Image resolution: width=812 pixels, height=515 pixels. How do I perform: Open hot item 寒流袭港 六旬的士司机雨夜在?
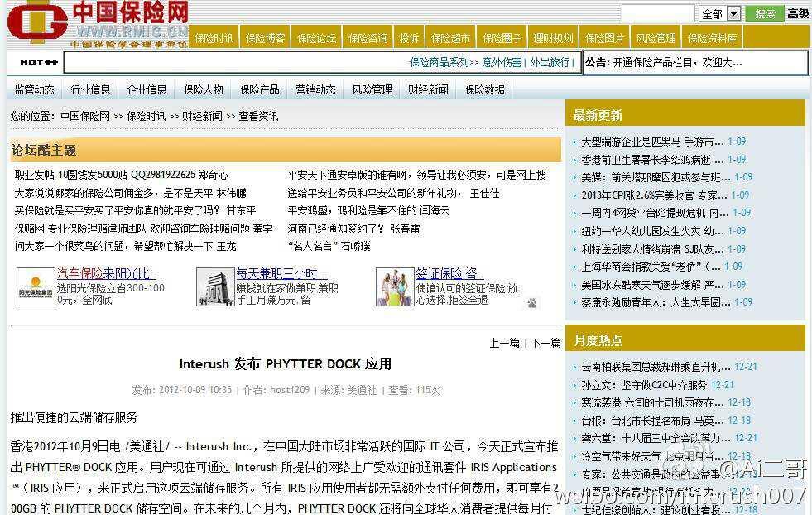point(652,403)
